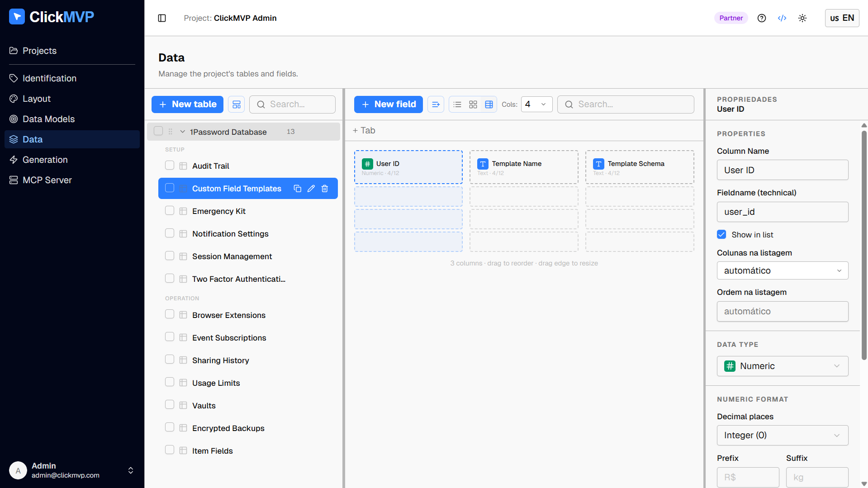Open the Colunas na listagem dropdown
This screenshot has width=868, height=488.
point(783,270)
